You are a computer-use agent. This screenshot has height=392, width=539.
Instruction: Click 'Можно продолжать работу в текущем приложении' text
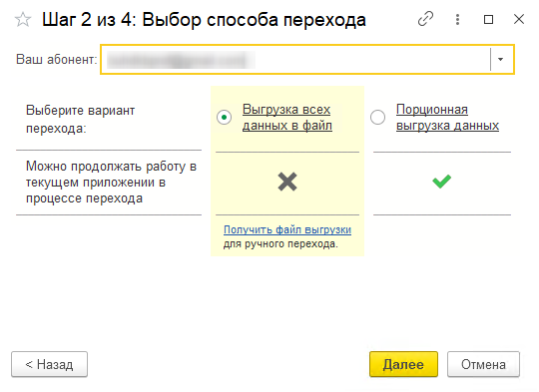click(x=111, y=183)
